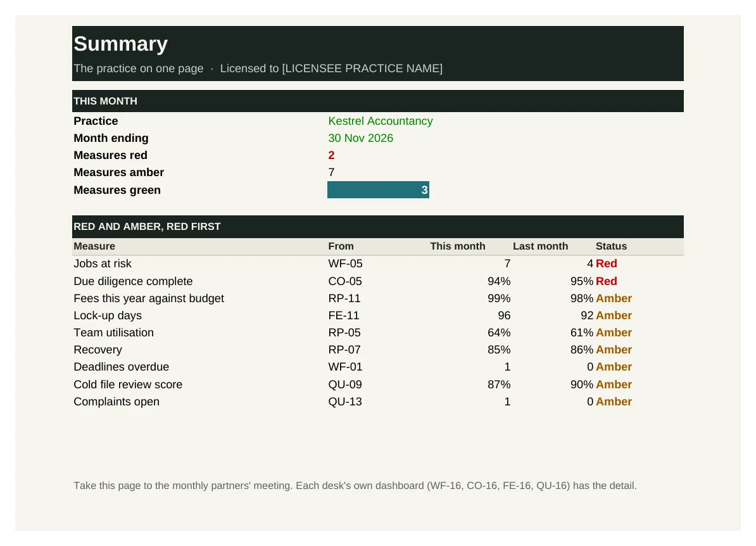Click reference code CO-05

click(x=345, y=281)
